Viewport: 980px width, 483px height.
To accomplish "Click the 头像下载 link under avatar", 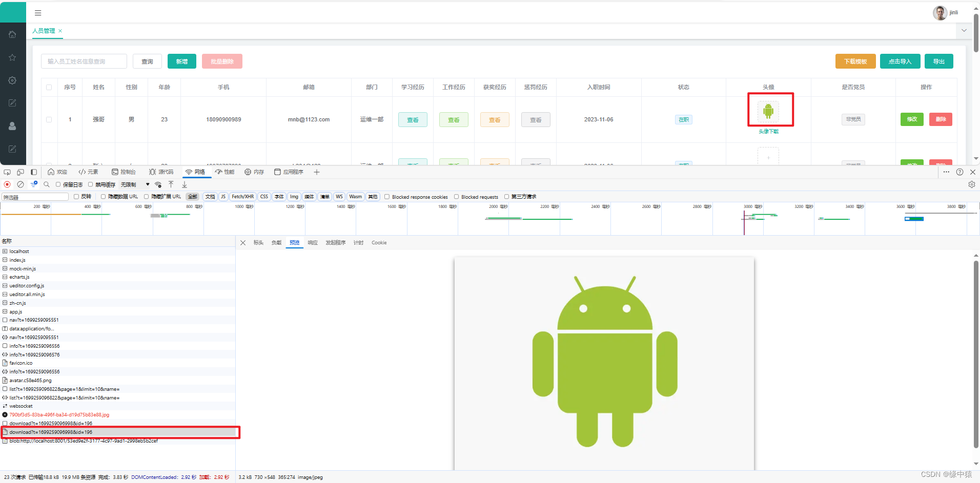I will click(768, 132).
